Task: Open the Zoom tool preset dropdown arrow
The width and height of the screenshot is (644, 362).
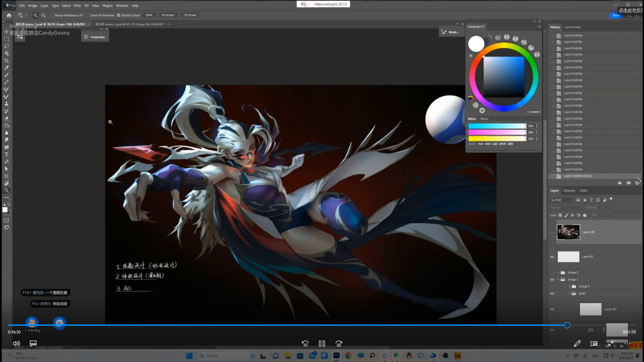Action: (26, 15)
